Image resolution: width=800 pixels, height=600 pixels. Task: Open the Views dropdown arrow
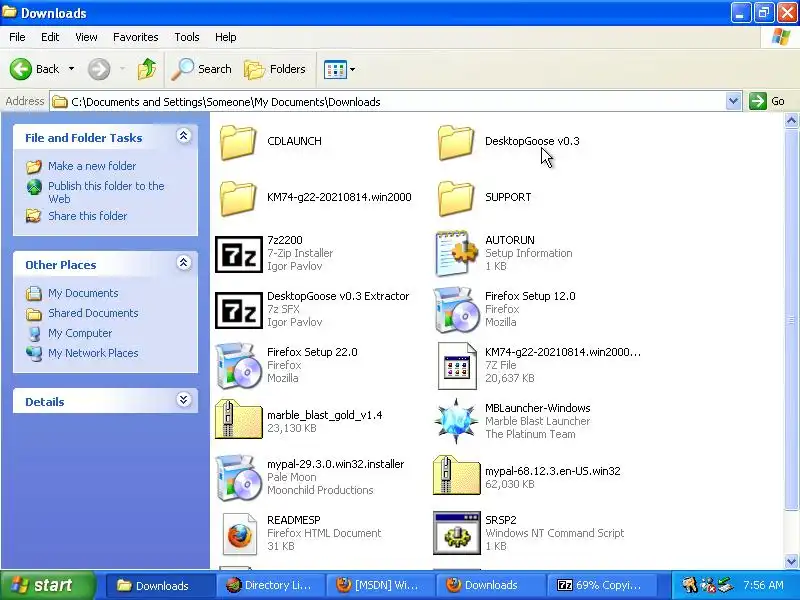pyautogui.click(x=353, y=69)
